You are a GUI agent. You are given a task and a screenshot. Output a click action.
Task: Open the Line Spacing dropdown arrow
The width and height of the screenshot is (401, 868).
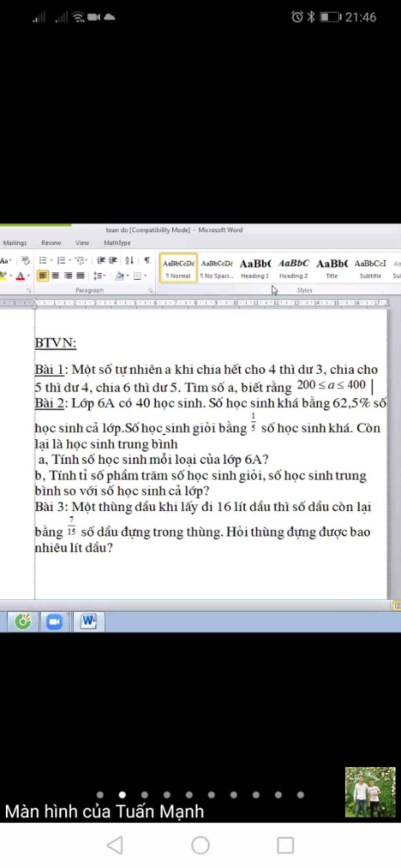(104, 276)
